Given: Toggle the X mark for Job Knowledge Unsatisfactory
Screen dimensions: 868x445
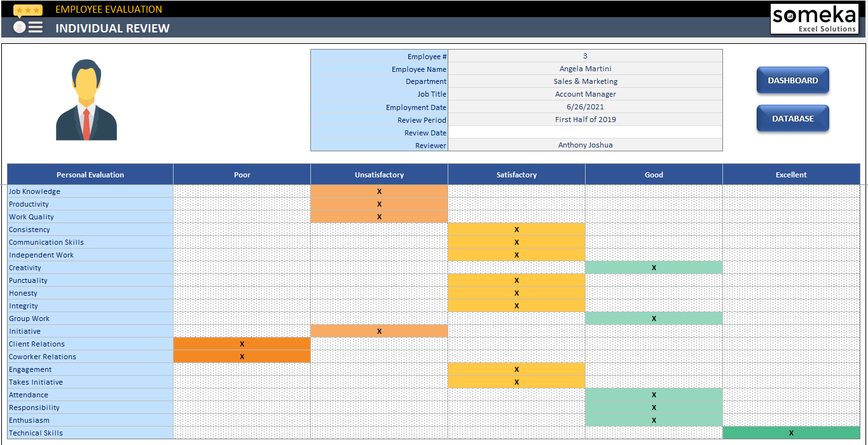Looking at the screenshot, I should point(379,191).
